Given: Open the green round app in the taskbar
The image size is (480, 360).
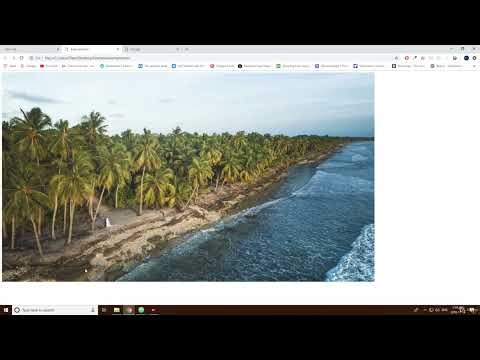Looking at the screenshot, I should [x=141, y=310].
